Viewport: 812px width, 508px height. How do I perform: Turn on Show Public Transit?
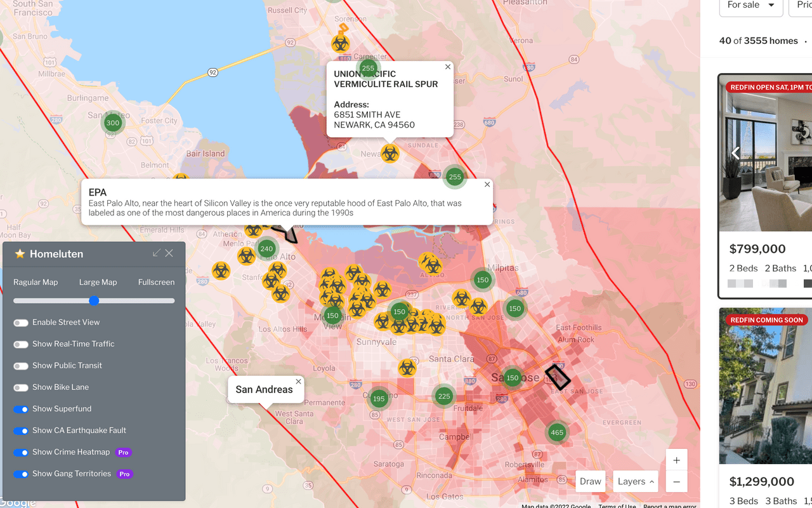[x=21, y=366]
